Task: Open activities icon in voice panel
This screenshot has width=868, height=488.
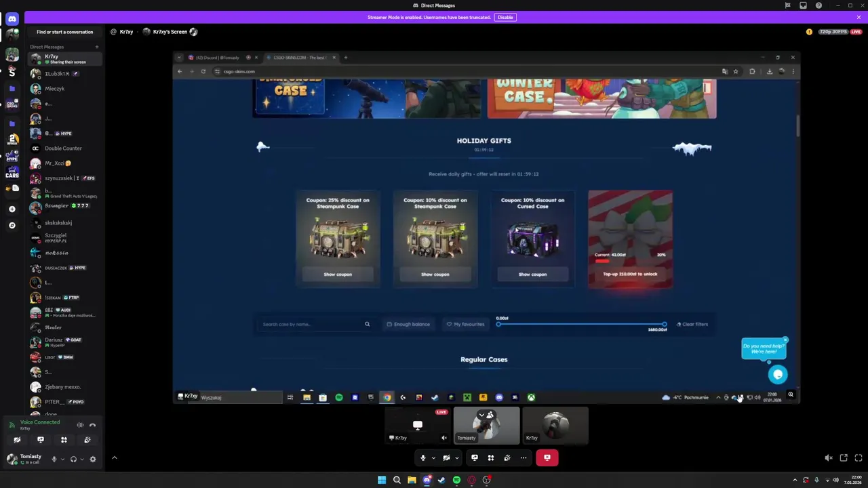Action: coord(64,440)
